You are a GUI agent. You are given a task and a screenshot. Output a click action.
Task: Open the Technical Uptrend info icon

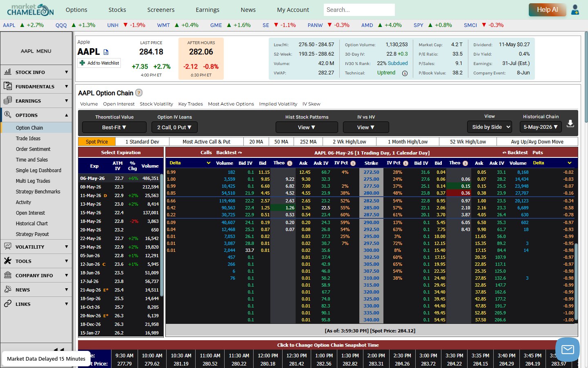405,73
